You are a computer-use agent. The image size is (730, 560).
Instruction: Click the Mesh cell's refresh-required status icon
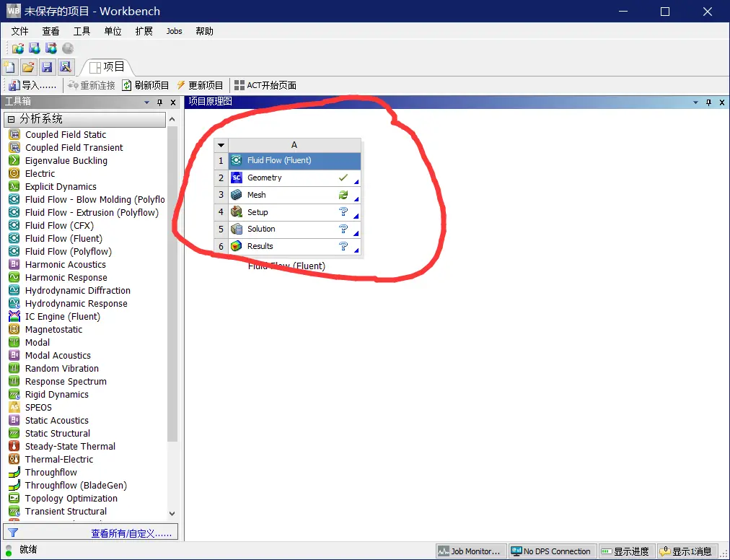[343, 195]
